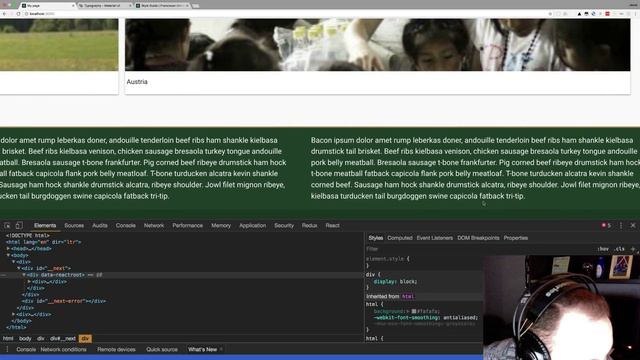Click the red extension icon in toolbar
The width and height of the screenshot is (640, 360).
[607, 14]
